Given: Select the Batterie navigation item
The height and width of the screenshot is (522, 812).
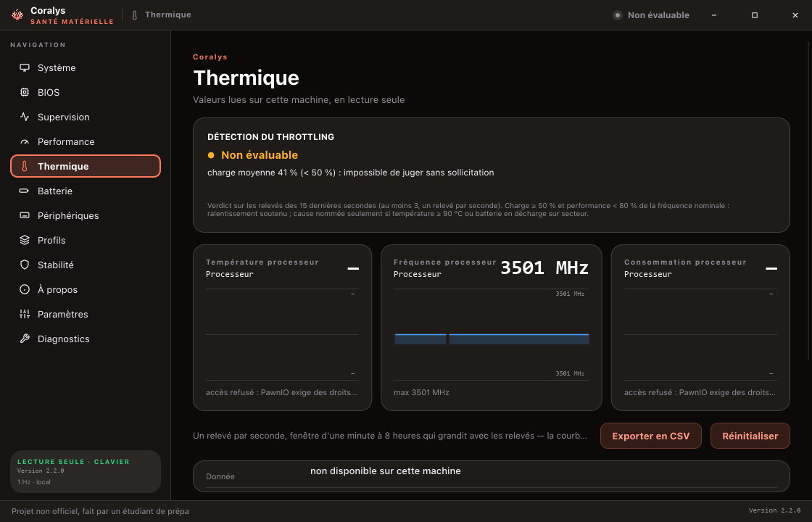Looking at the screenshot, I should point(86,191).
